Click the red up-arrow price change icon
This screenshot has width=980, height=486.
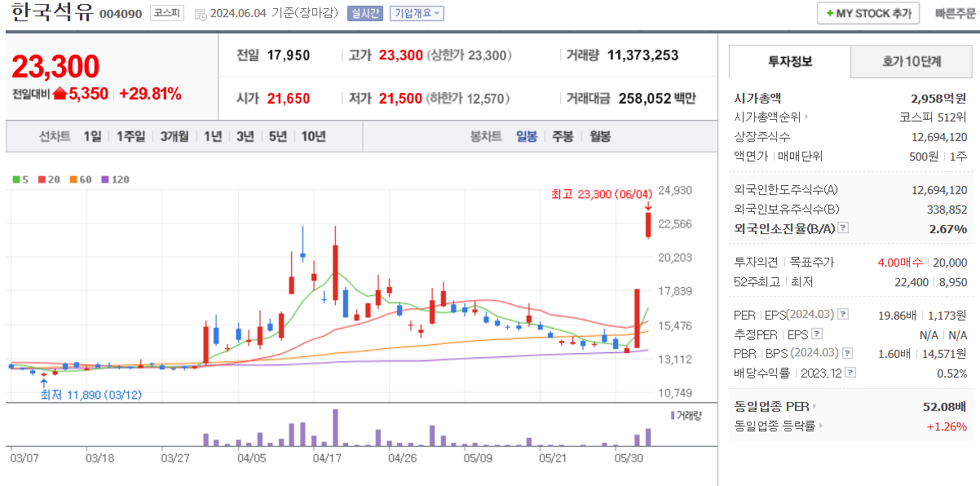click(x=60, y=94)
